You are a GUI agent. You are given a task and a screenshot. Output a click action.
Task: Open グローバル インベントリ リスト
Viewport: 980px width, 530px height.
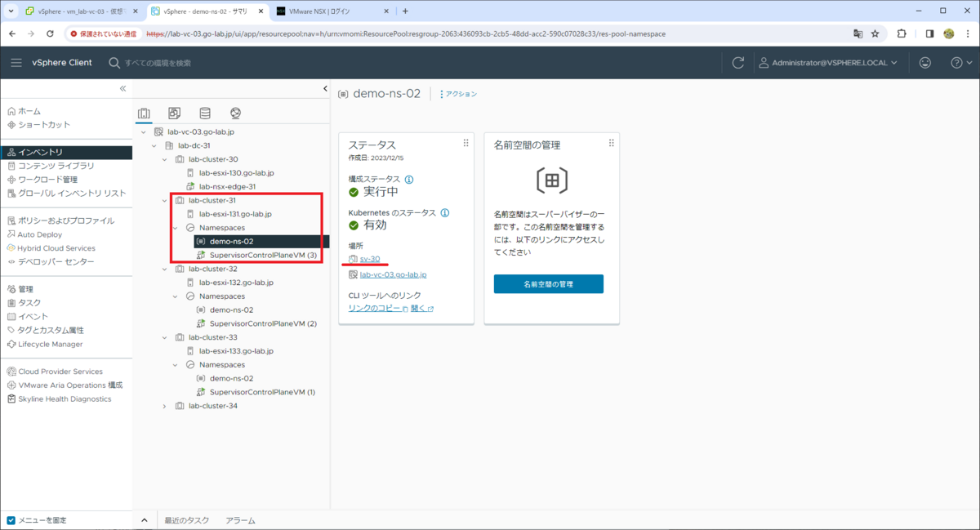click(x=72, y=194)
